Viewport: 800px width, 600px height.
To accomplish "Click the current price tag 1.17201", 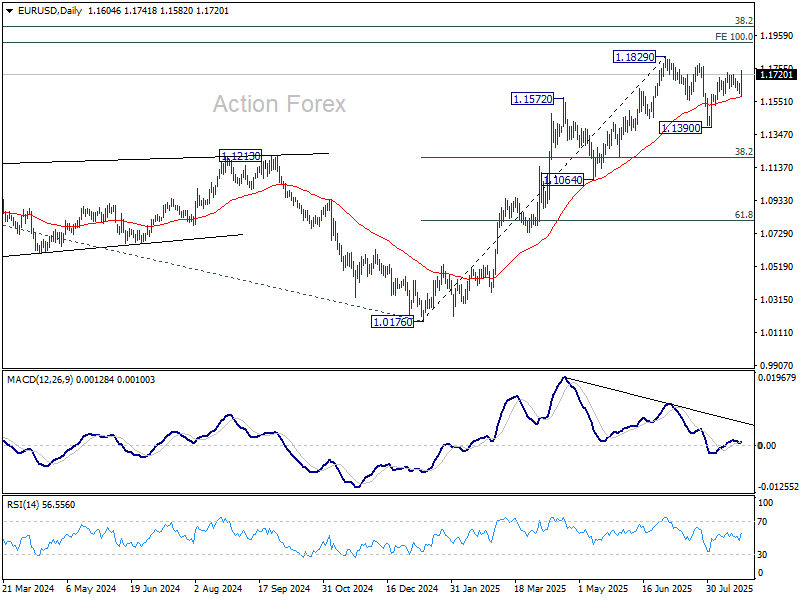I will tap(777, 74).
